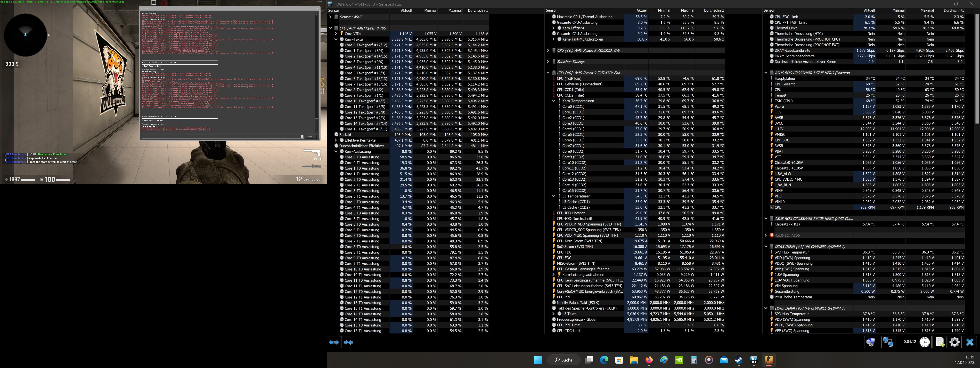Viewport: 980px width, 368px height.
Task: Collapse the Kern-Auslastung node
Action: [x=336, y=151]
